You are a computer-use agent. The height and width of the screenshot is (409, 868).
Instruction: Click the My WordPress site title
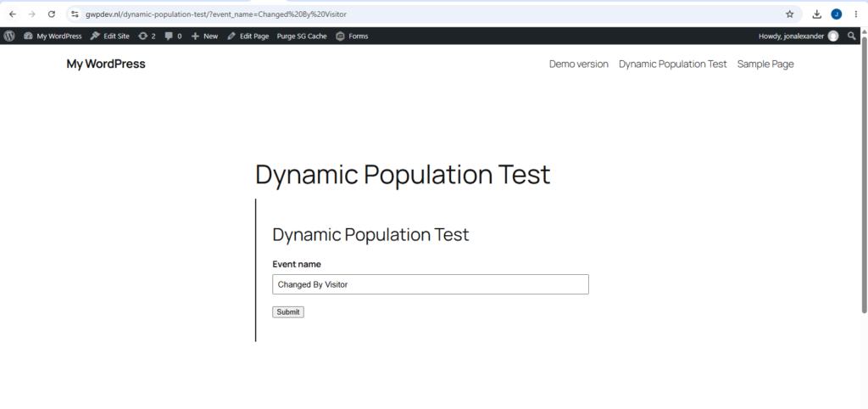106,64
